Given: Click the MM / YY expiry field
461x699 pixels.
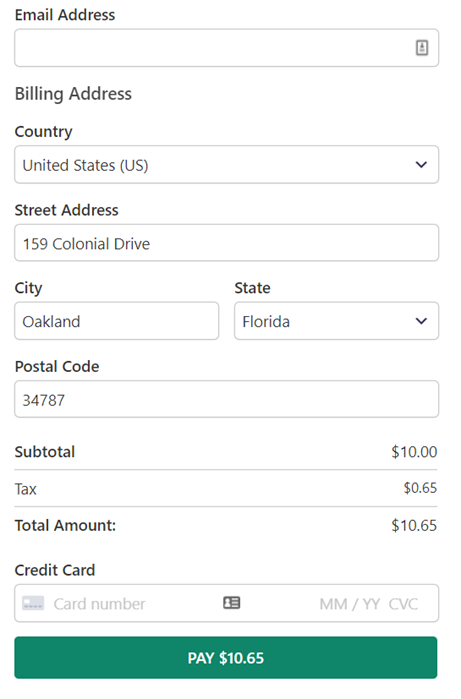Looking at the screenshot, I should point(349,604).
